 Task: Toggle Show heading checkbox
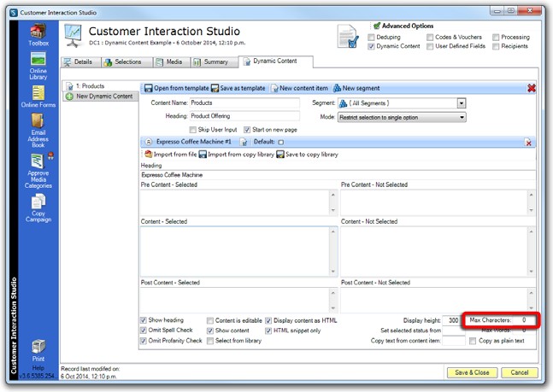[x=144, y=320]
